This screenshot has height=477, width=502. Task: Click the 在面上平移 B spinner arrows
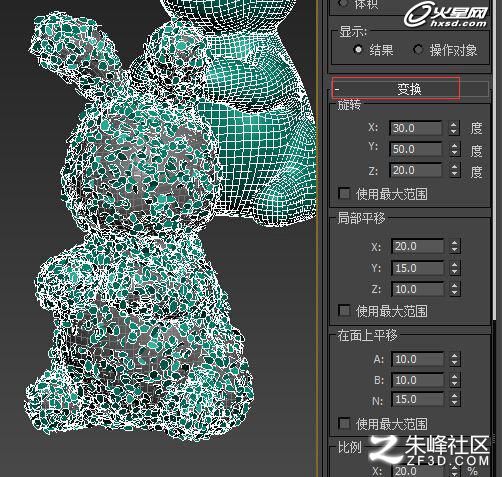tap(455, 380)
